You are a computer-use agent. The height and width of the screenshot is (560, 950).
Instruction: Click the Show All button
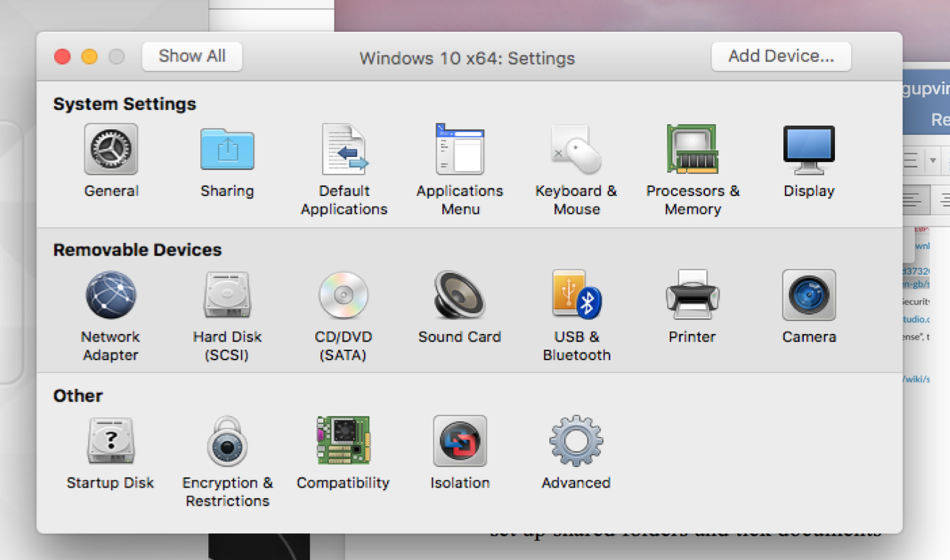pos(192,56)
